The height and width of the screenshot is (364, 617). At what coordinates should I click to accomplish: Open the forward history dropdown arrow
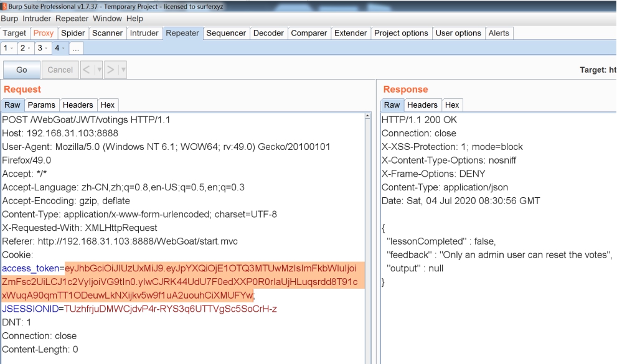123,70
